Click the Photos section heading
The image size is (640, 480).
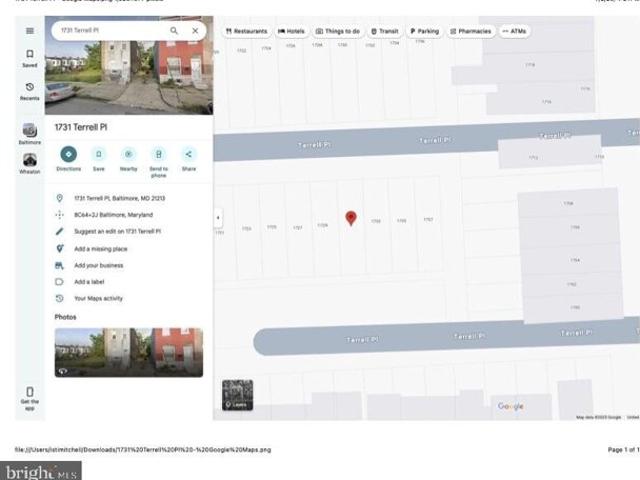click(65, 317)
